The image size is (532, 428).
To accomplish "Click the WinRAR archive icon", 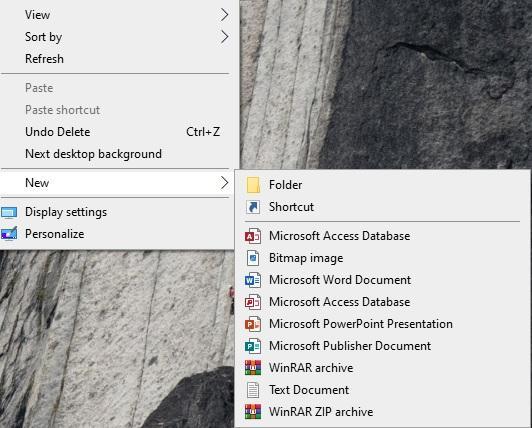I will pyautogui.click(x=253, y=368).
